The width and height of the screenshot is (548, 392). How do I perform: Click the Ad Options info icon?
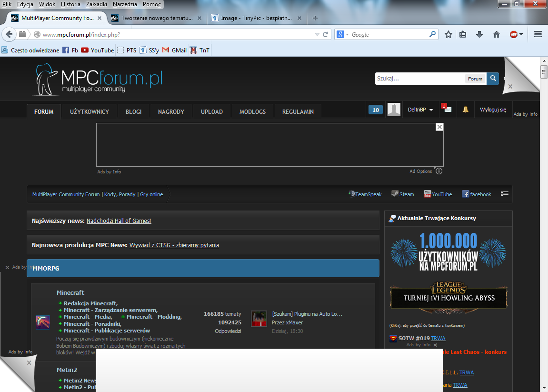(439, 171)
